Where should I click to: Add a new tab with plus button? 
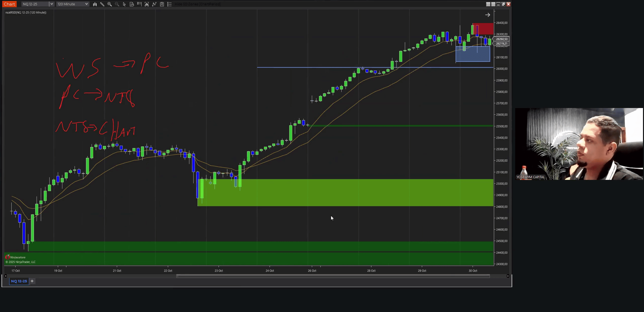coord(32,281)
